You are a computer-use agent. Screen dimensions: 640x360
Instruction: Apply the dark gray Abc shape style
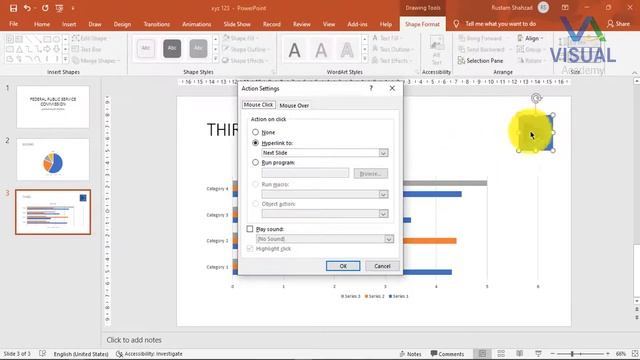coord(172,49)
